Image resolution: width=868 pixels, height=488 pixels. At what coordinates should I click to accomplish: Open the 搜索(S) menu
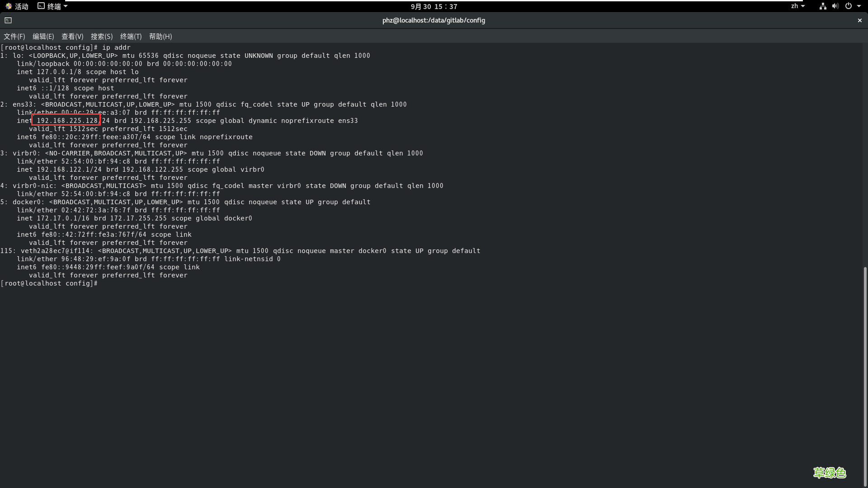pos(102,37)
